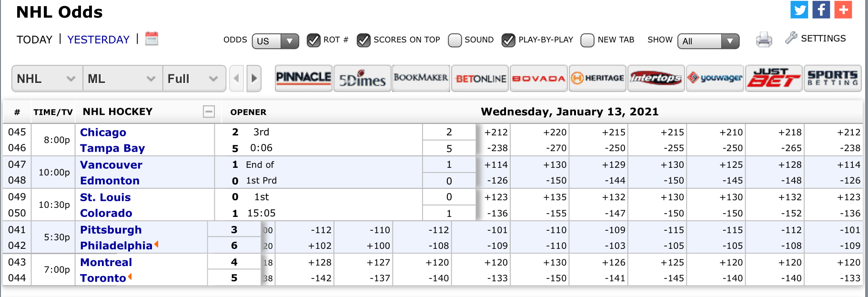Click the Pittsburgh team link

[x=111, y=230]
